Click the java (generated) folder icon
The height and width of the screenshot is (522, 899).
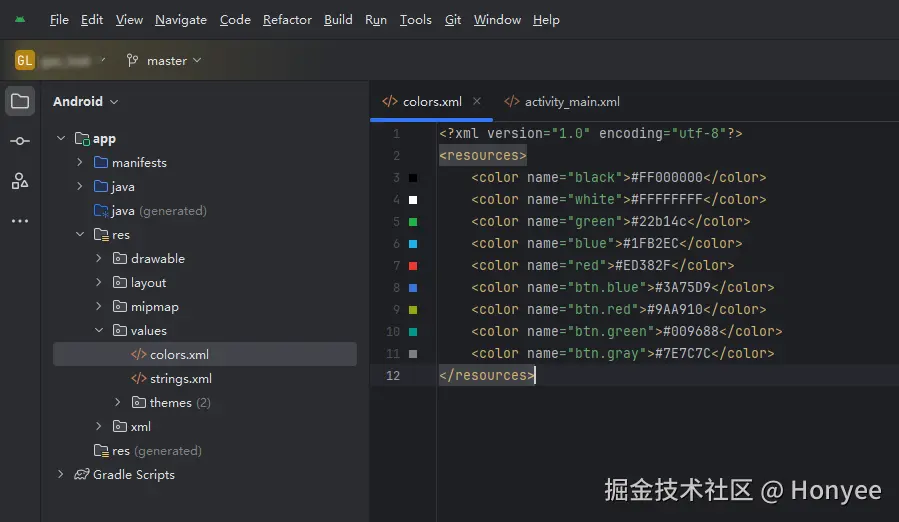[x=101, y=211]
